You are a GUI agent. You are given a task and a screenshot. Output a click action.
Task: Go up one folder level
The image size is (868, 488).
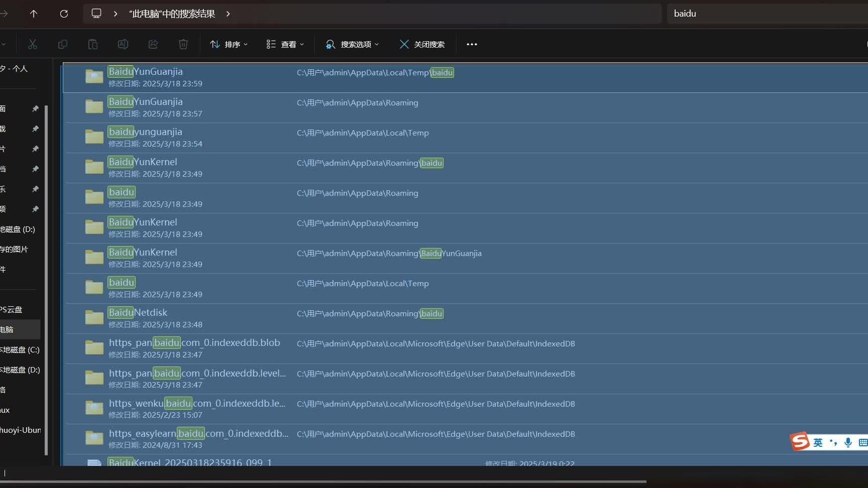click(34, 14)
